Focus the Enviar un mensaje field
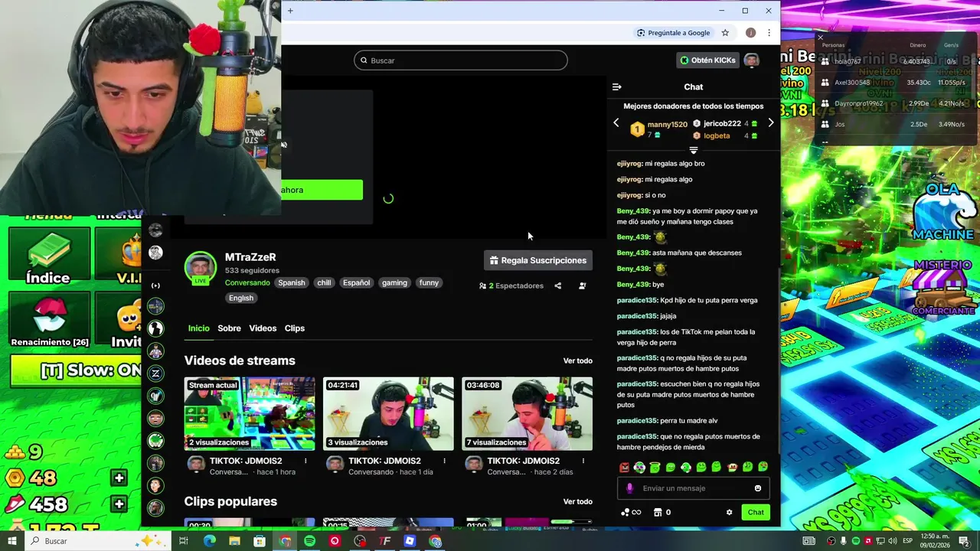This screenshot has width=980, height=551. 694,488
